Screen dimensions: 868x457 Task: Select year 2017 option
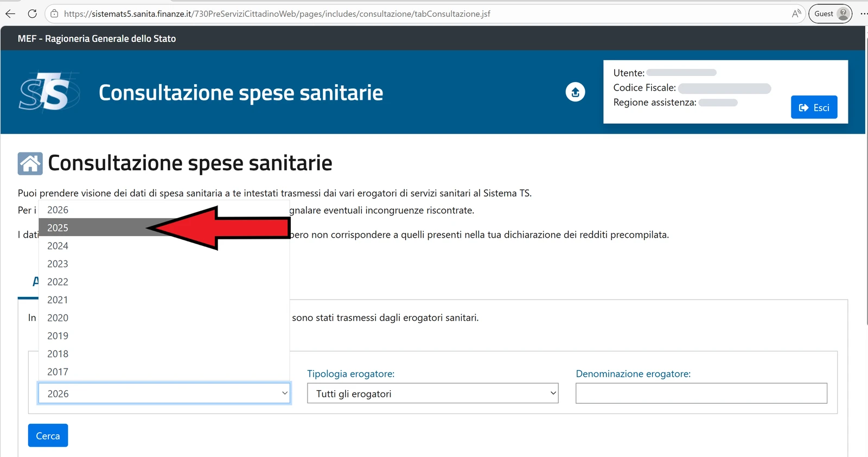coord(164,371)
